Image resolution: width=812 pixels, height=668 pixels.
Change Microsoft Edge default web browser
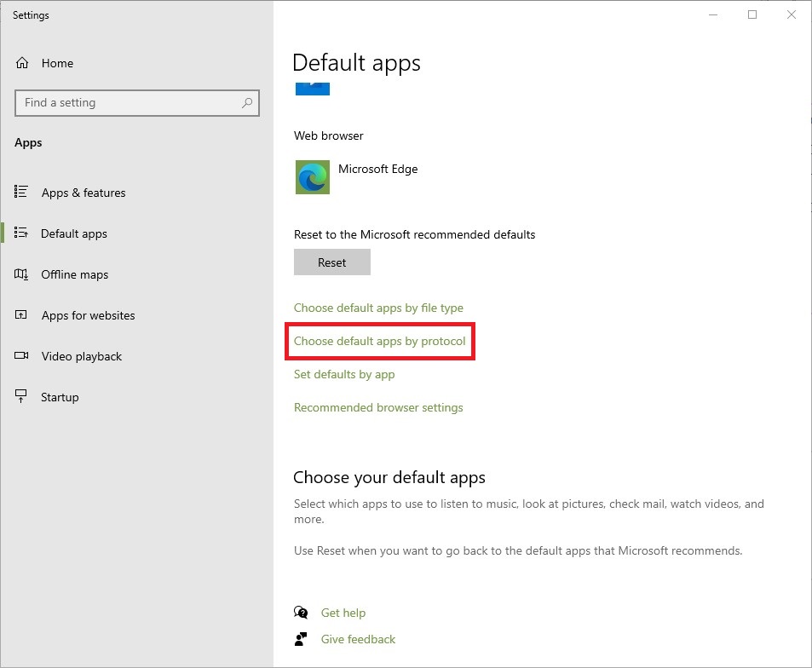pyautogui.click(x=356, y=177)
